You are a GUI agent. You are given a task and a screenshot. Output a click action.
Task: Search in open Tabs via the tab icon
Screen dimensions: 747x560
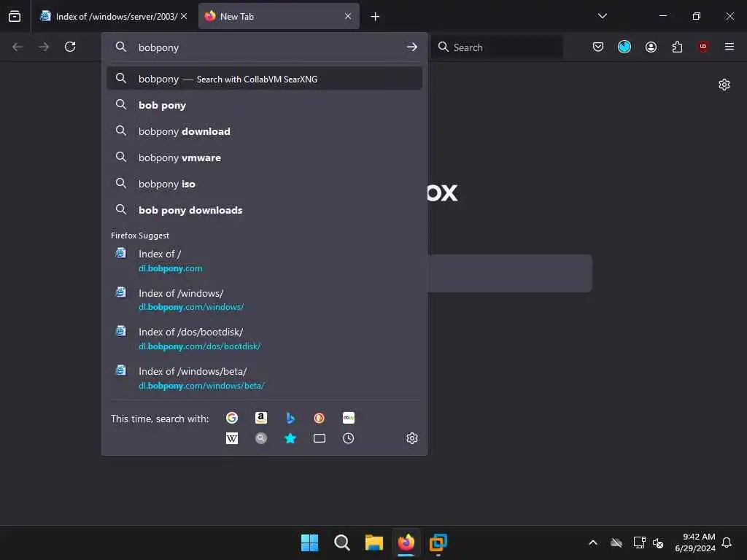pos(320,438)
